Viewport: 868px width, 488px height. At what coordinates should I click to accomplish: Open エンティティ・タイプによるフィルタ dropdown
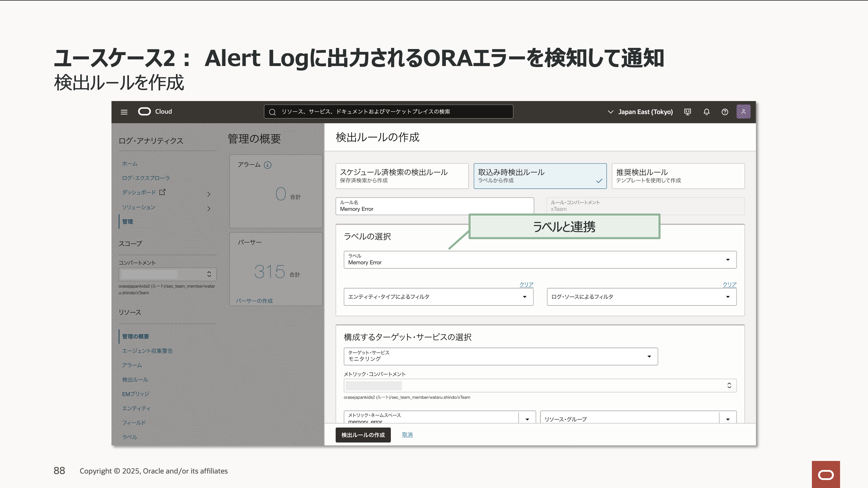point(438,297)
